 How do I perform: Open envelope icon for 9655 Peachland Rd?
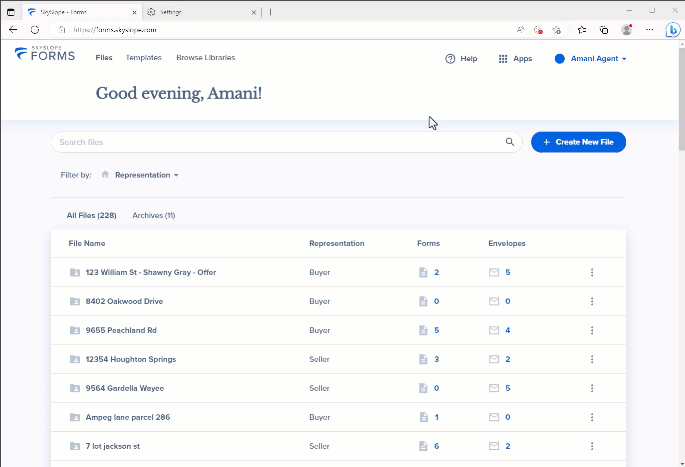tap(494, 330)
